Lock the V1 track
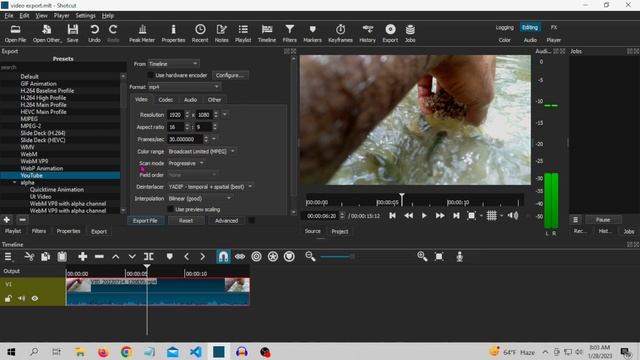 8,299
